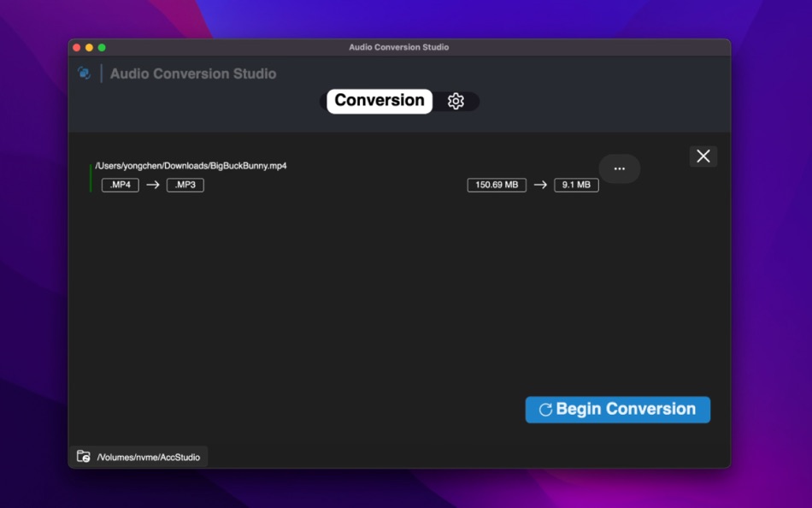Viewport: 812px width, 508px height.
Task: Click the window title Audio Conversion Studio
Action: coord(399,48)
